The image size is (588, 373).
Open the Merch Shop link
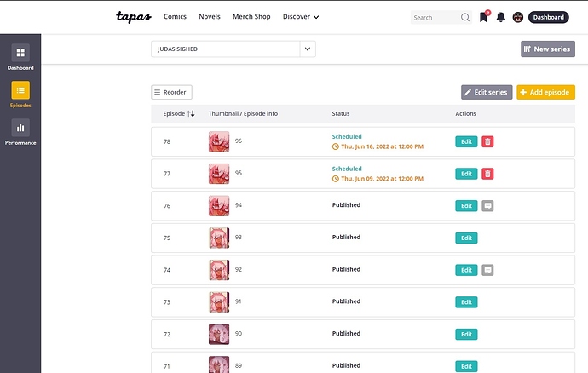[x=251, y=17]
